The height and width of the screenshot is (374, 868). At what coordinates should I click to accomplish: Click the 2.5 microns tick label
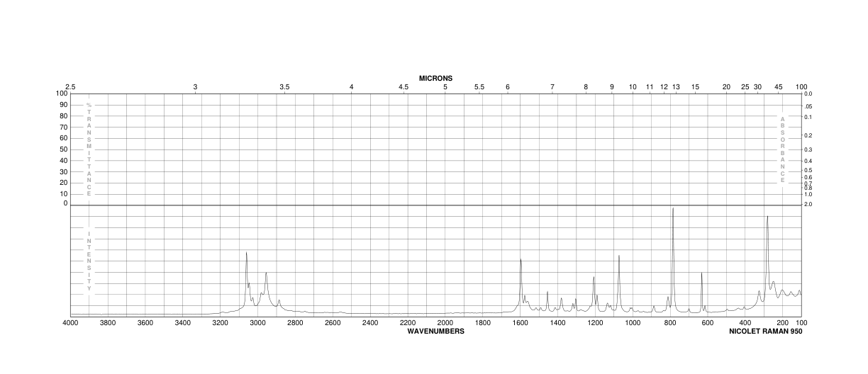click(70, 87)
